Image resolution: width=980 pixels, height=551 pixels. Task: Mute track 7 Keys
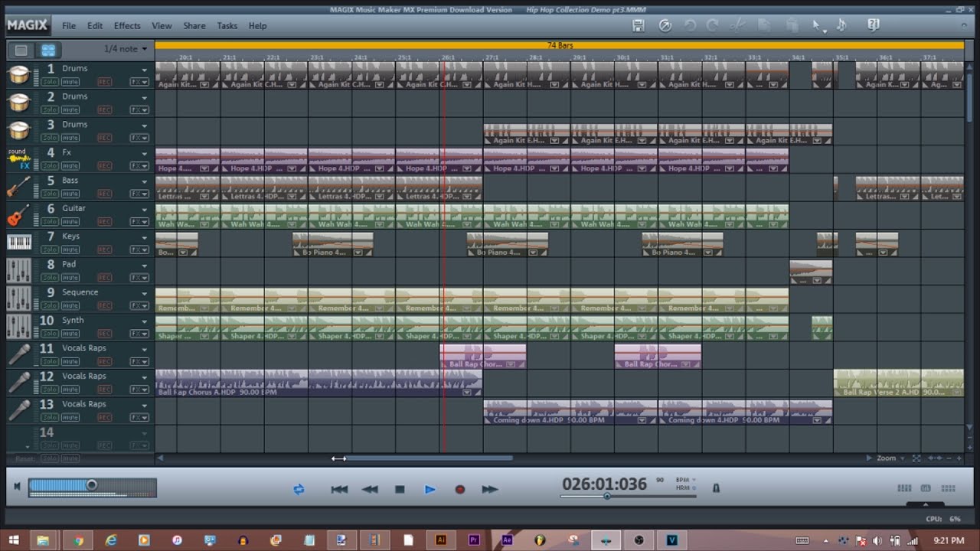(70, 249)
